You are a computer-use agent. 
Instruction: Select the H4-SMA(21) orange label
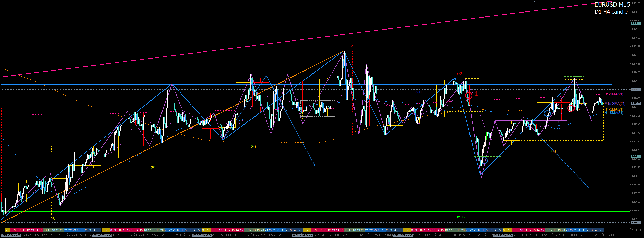[x=614, y=109]
